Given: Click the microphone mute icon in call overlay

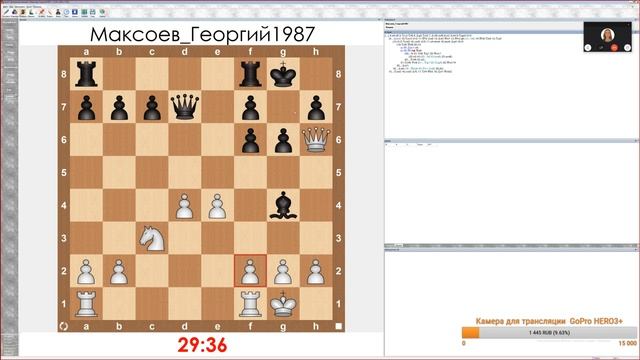Looking at the screenshot, I should [601, 48].
